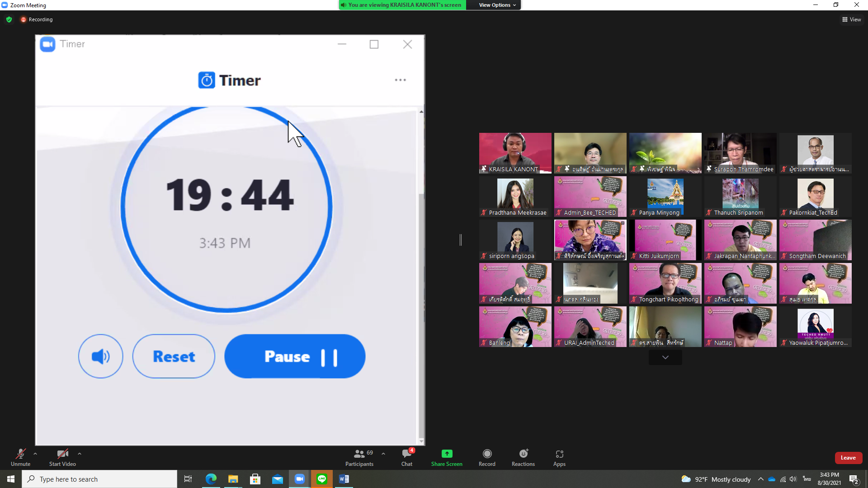Click the weather widget showing 92°F
This screenshot has width=868, height=488.
[716, 479]
